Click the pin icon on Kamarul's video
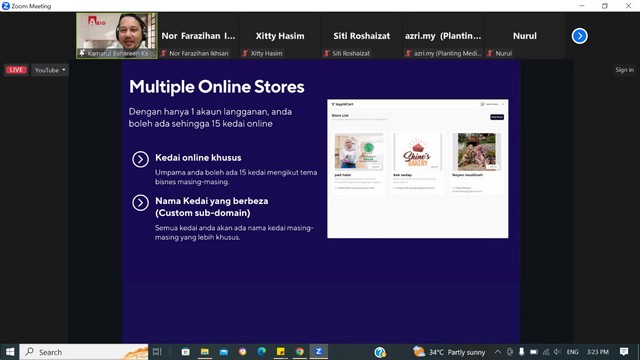This screenshot has height=360, width=640. click(x=82, y=53)
